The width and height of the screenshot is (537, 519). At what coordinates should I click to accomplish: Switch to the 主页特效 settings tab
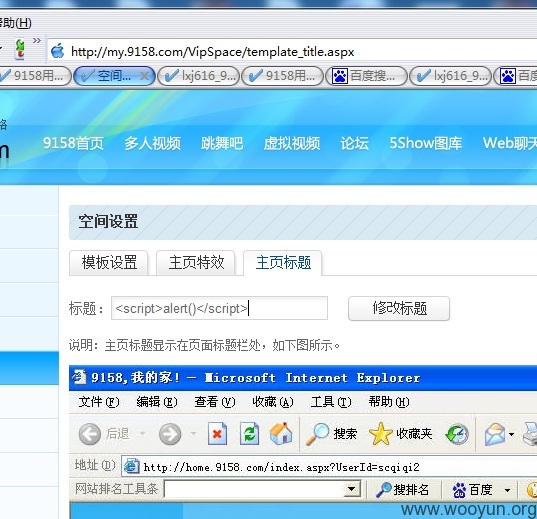pyautogui.click(x=196, y=263)
